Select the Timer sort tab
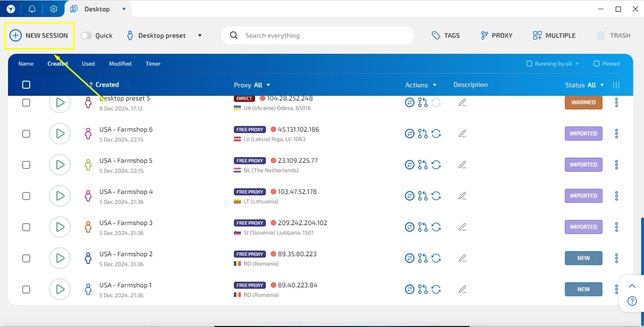 click(x=153, y=64)
